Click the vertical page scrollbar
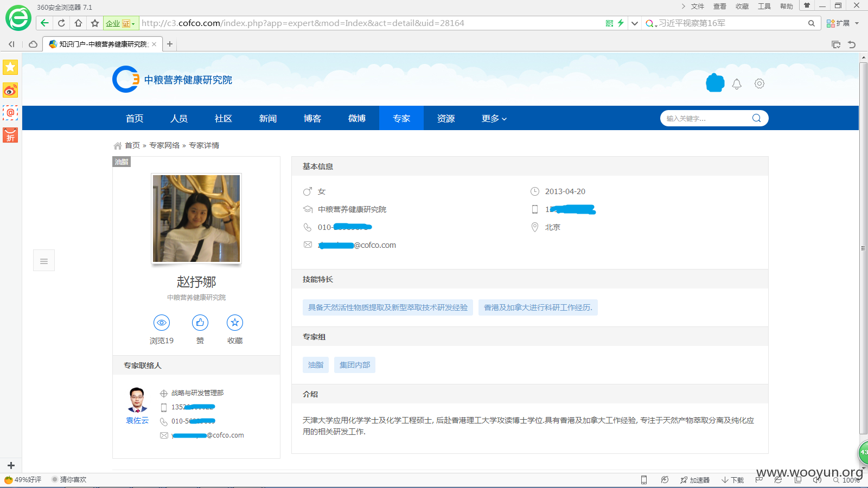This screenshot has height=488, width=868. [863, 248]
